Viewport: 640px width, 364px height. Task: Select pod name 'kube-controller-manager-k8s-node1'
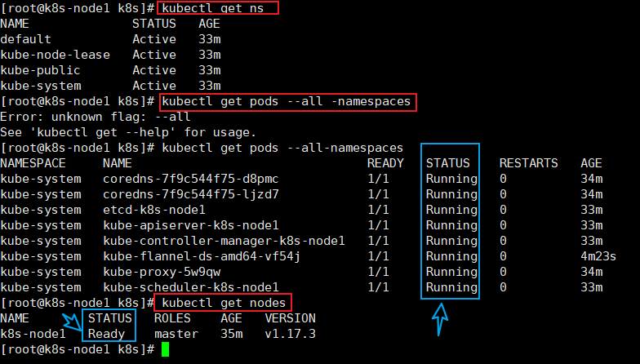click(x=224, y=241)
